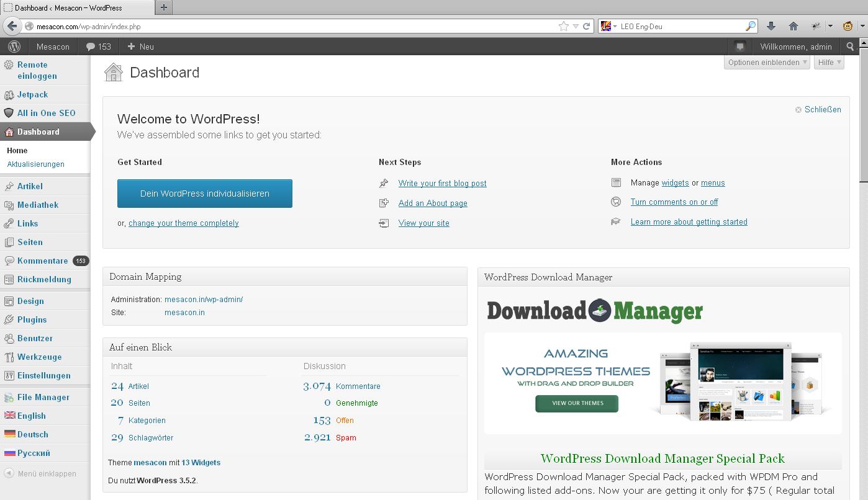Open Willkommen, admin account menu

tap(796, 47)
